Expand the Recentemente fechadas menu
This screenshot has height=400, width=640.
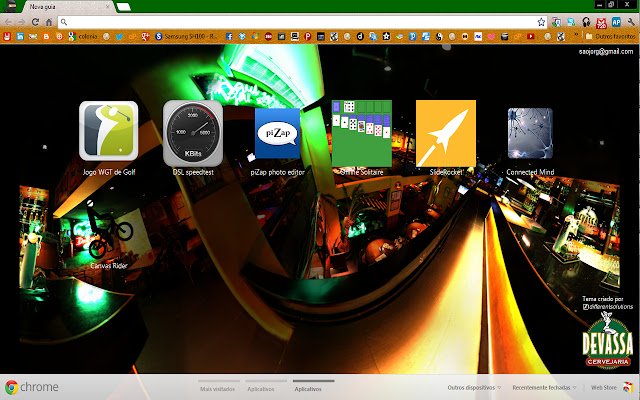[x=544, y=387]
